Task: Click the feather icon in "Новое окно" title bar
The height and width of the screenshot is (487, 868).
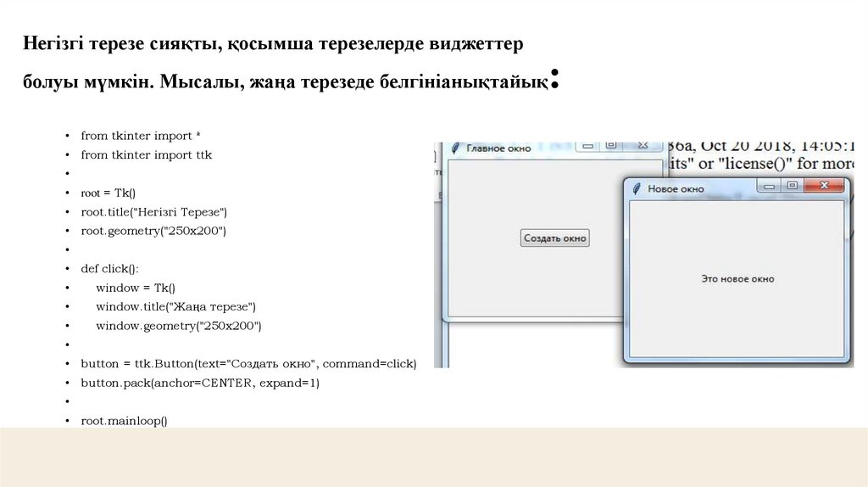Action: (x=637, y=189)
